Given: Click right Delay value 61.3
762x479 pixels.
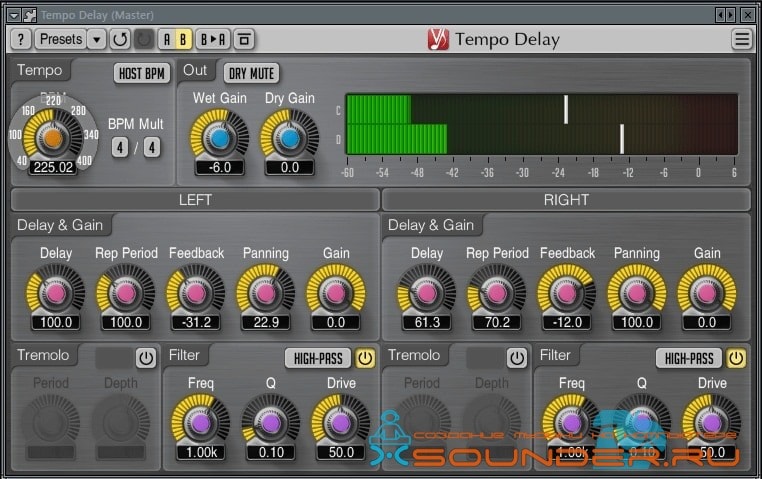Looking at the screenshot, I should 427,323.
